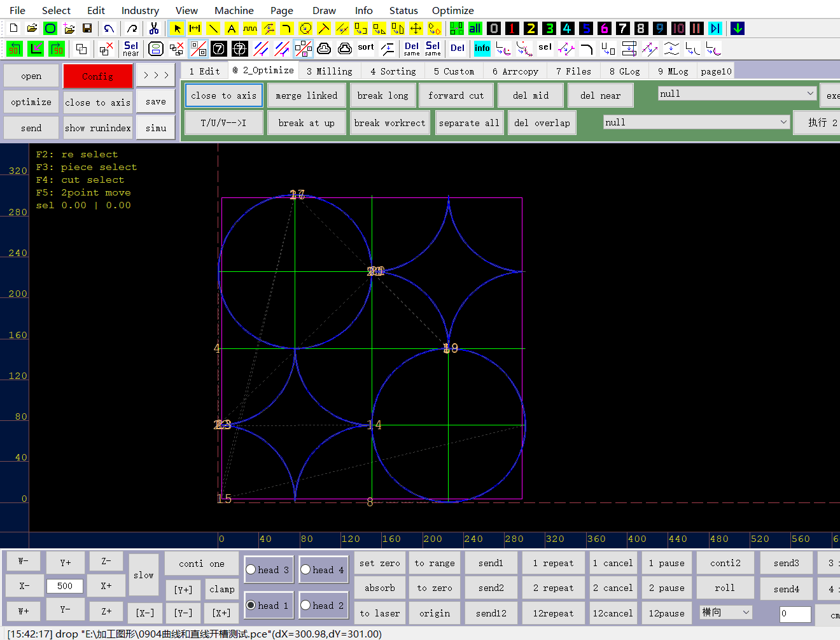Click the cyan 'info' icon
The image size is (840, 640).
click(482, 48)
